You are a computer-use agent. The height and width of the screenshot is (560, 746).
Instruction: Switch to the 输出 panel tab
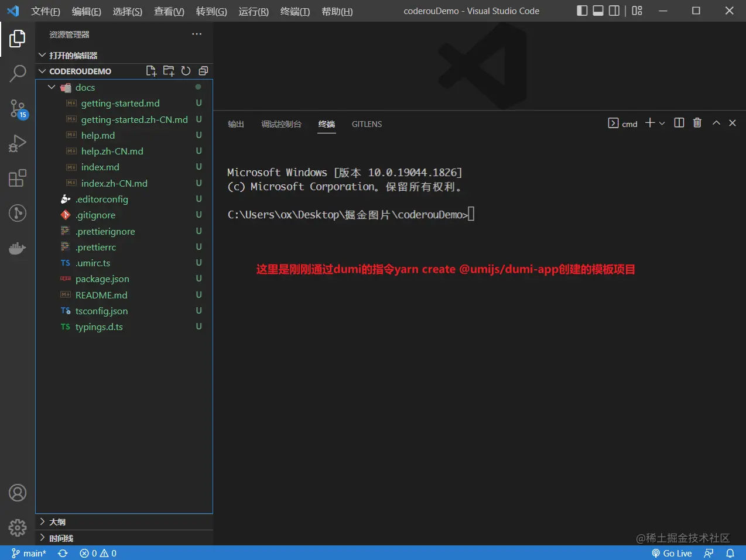[236, 124]
